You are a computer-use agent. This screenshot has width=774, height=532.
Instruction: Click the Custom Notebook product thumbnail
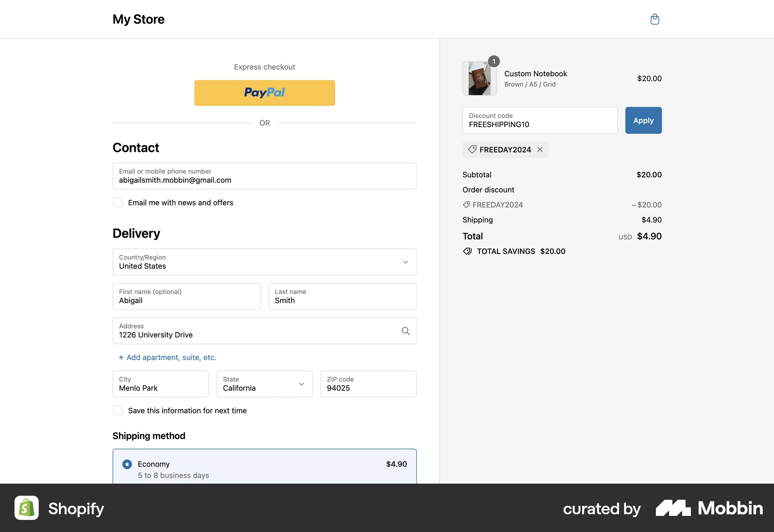click(479, 79)
